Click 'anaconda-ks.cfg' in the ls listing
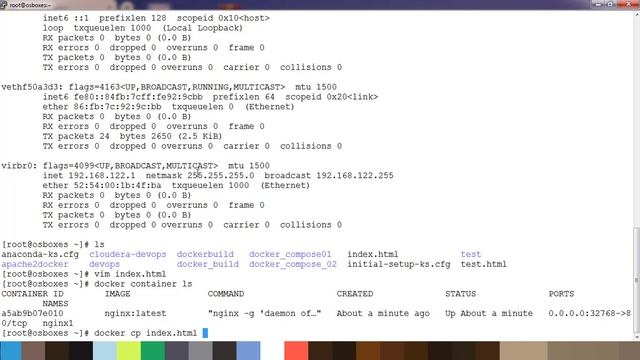640x360 pixels. (x=40, y=254)
